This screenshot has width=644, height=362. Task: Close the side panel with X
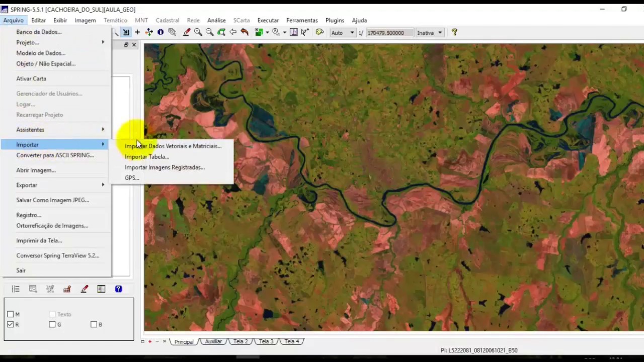click(x=134, y=45)
